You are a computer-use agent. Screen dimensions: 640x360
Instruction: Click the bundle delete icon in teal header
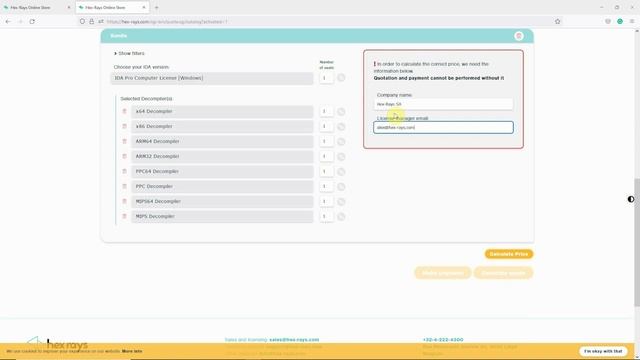click(519, 36)
